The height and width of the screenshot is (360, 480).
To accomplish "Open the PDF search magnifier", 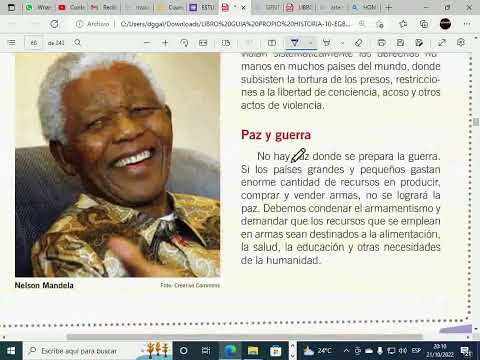I will click(x=78, y=43).
